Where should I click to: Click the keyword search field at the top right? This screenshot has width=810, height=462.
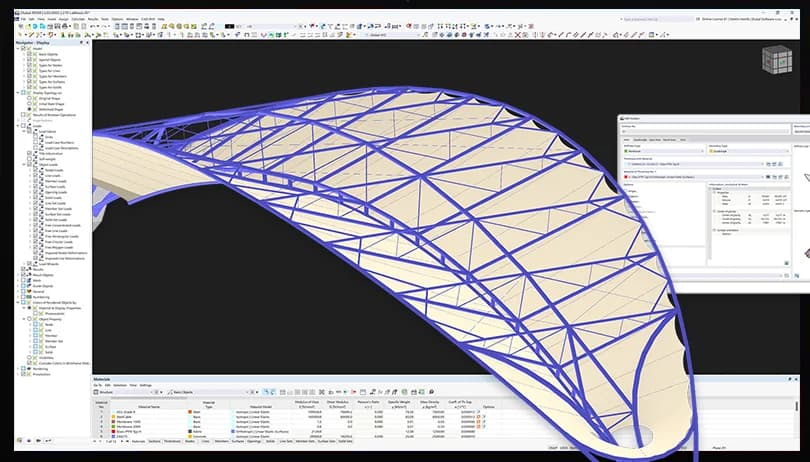tap(656, 19)
